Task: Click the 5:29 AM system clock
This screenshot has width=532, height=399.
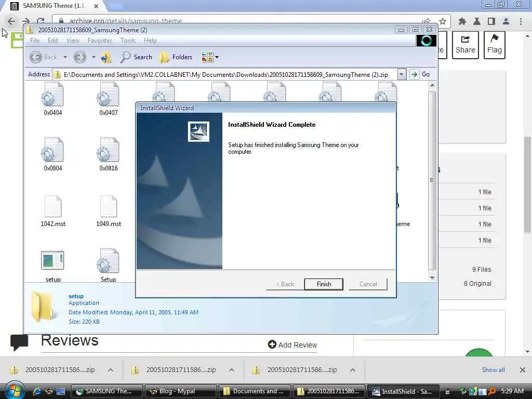Action: pyautogui.click(x=512, y=391)
